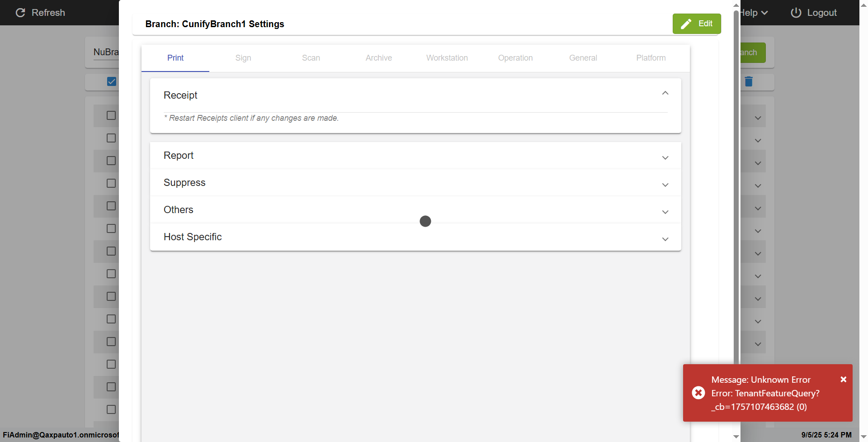Click the blue trash delete icon

tap(749, 81)
